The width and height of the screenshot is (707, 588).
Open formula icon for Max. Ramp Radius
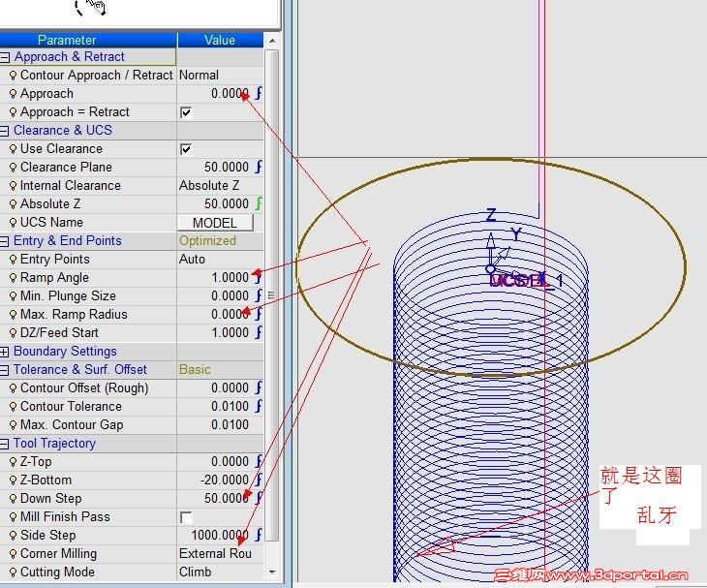point(259,314)
